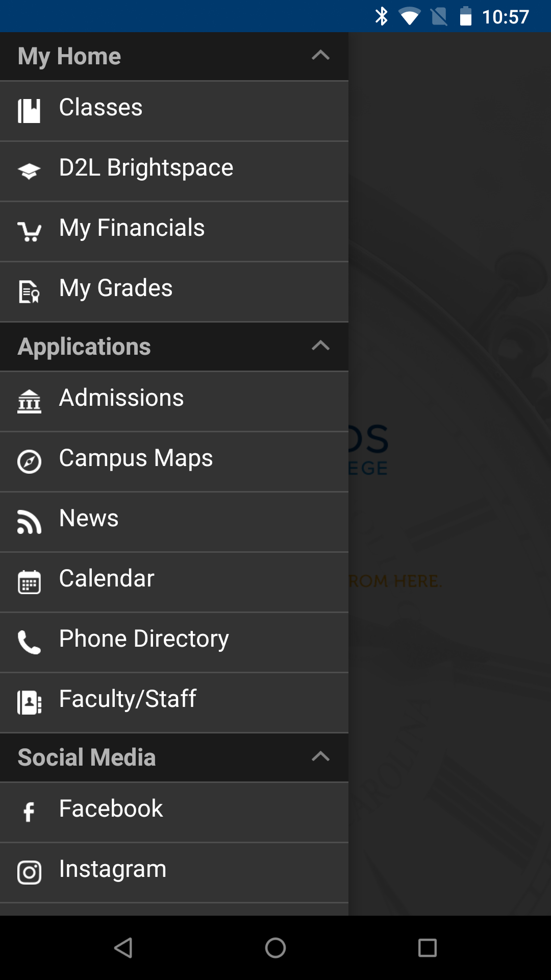Open the Campus Maps entry

pyautogui.click(x=136, y=458)
